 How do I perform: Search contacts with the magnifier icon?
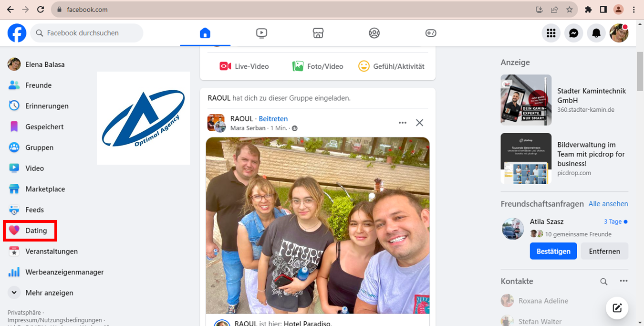(604, 282)
